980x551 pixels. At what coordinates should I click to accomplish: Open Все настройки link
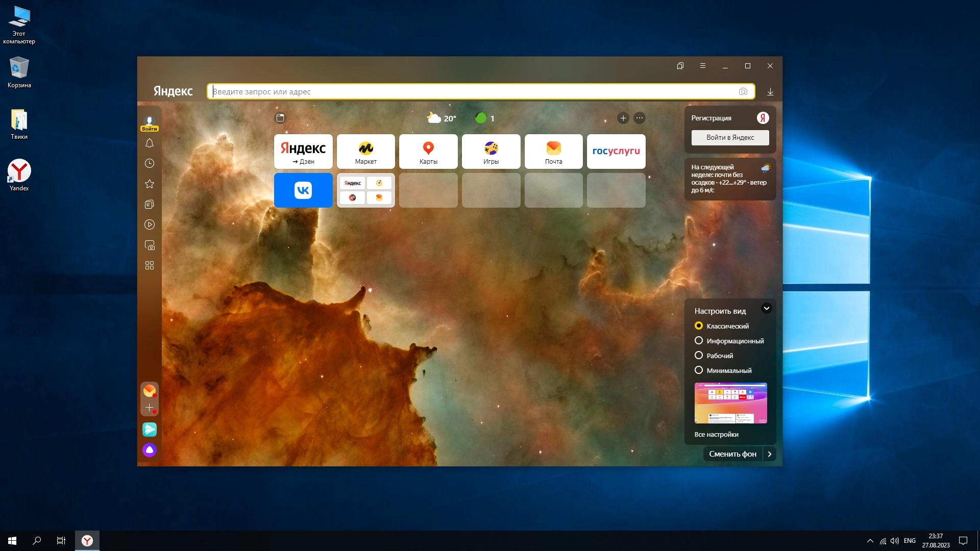[716, 435]
